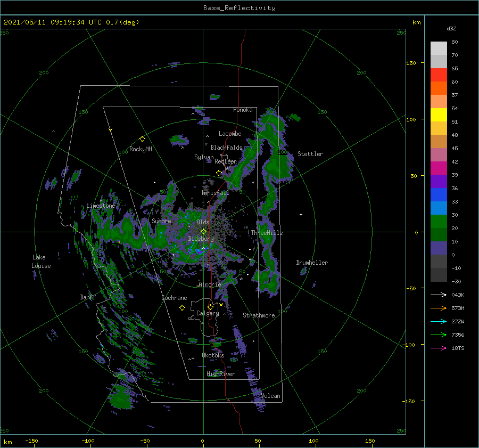Click the right-axis -50 km tick label
Screen dimensions: 479x448
[x=411, y=288]
